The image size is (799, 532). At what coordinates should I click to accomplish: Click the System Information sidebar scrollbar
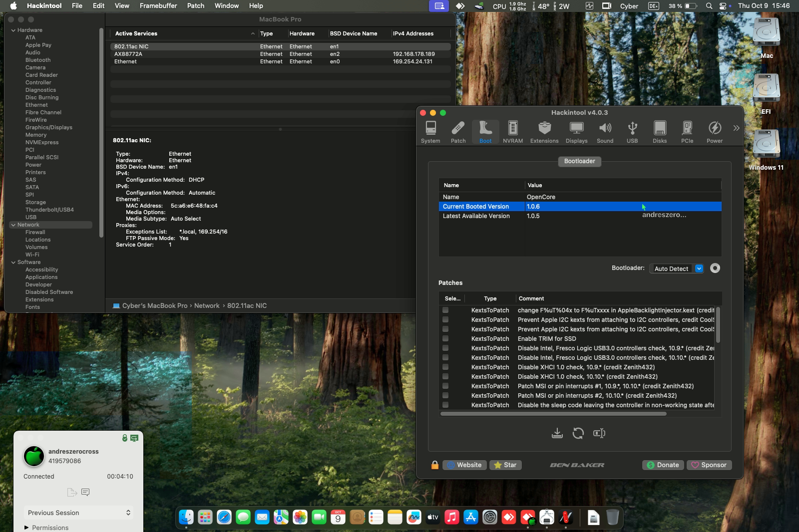101,132
